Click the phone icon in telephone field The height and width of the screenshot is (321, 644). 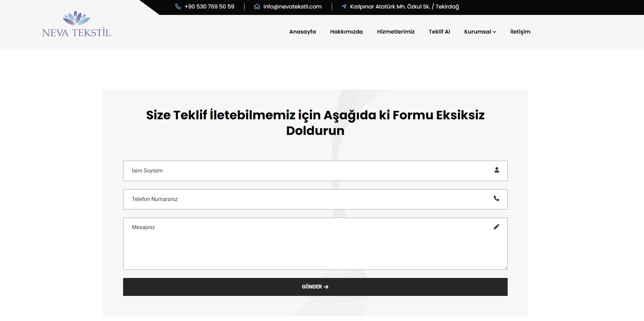496,199
